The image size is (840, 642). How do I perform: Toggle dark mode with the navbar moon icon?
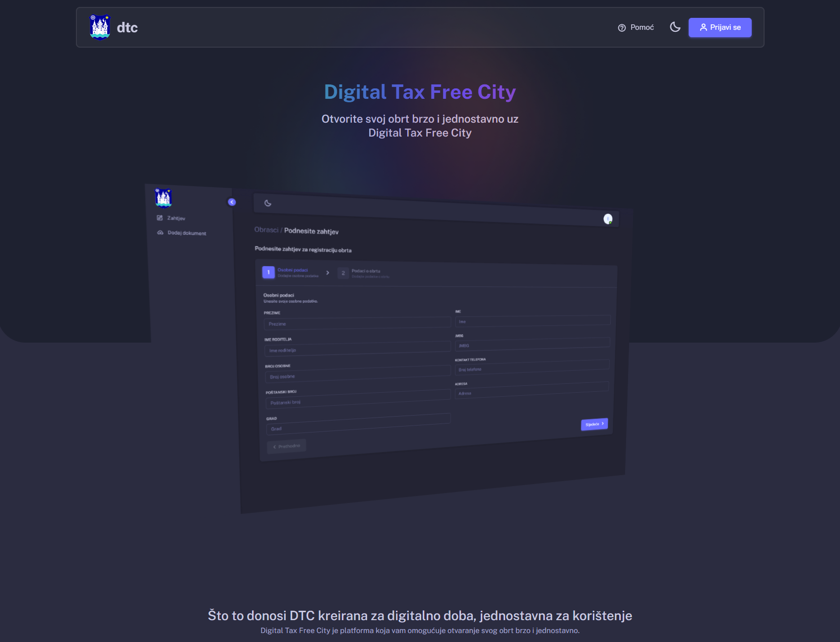(675, 27)
